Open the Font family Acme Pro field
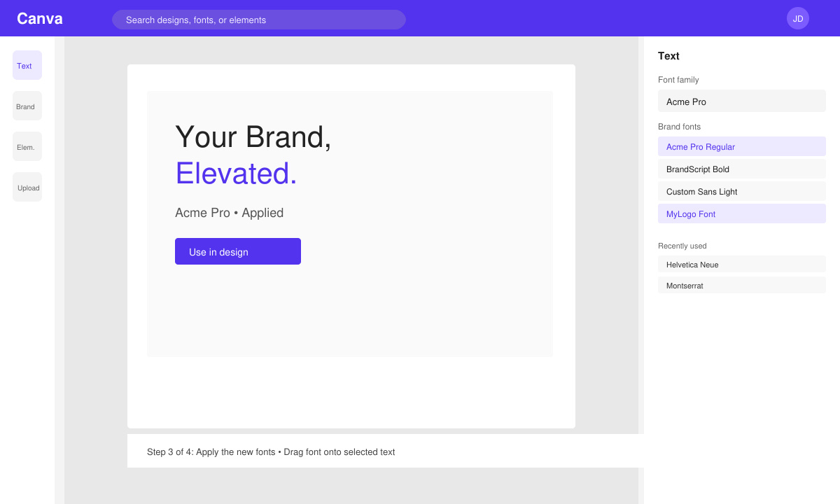The height and width of the screenshot is (504, 840). tap(742, 101)
